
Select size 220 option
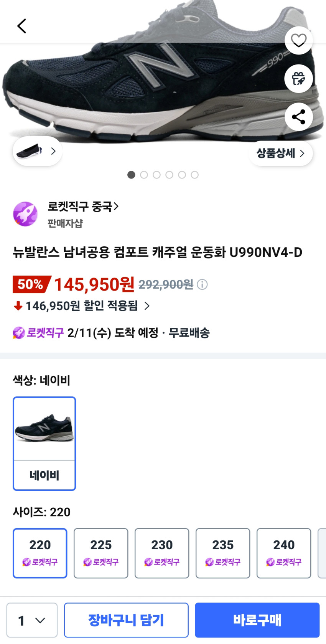[x=40, y=553]
